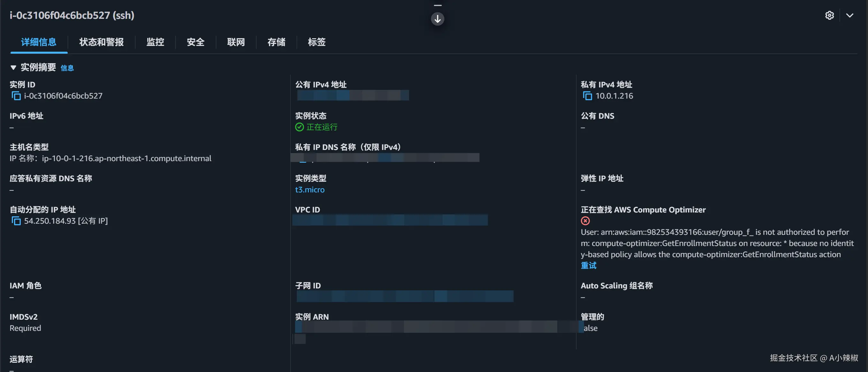868x372 pixels.
Task: Collapse the 实例摘要 section triangle
Action: click(x=13, y=68)
